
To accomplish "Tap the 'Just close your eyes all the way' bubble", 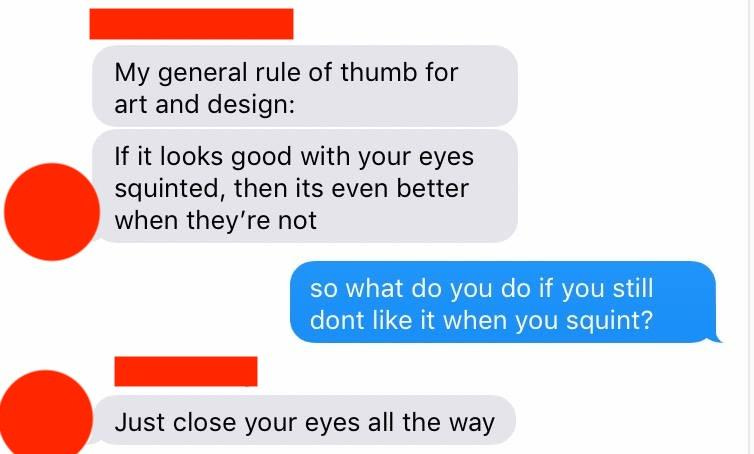I will (x=305, y=420).
